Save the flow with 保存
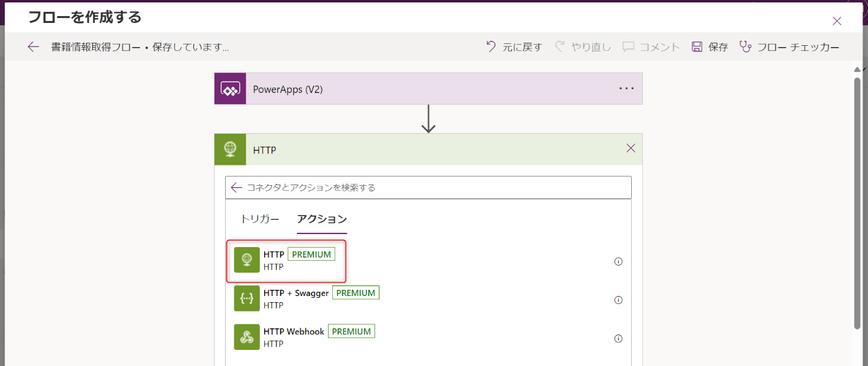This screenshot has width=868, height=366. (710, 47)
